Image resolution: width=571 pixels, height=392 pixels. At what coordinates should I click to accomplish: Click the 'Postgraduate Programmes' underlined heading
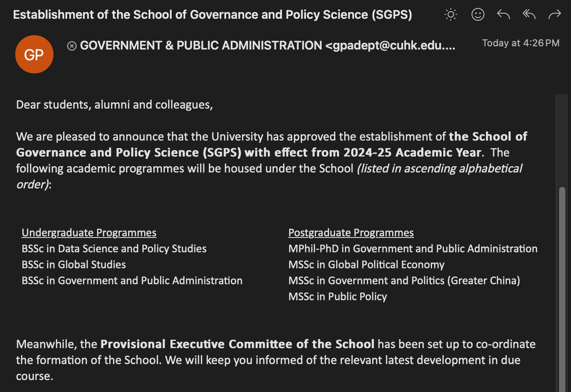click(351, 233)
